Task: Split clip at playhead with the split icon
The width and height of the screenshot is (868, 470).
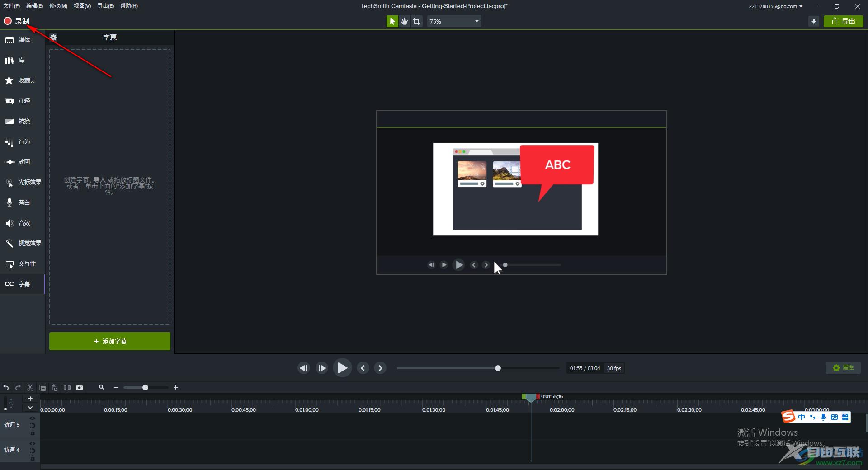Action: 67,387
